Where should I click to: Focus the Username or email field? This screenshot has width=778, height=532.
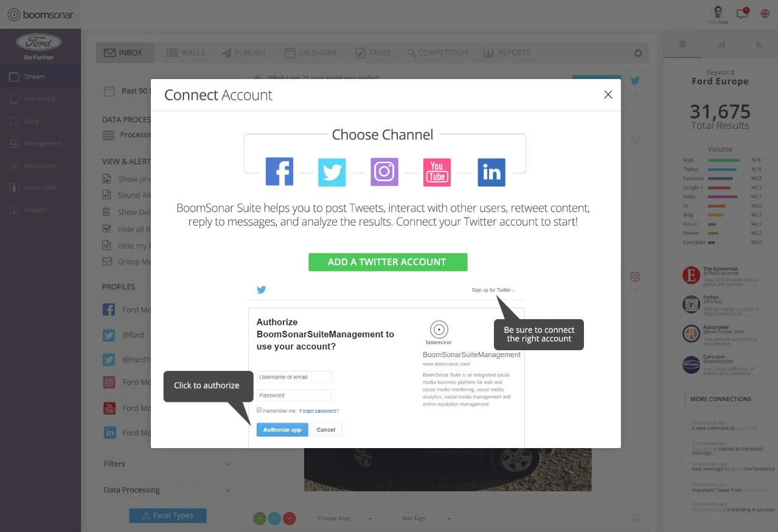(x=294, y=377)
